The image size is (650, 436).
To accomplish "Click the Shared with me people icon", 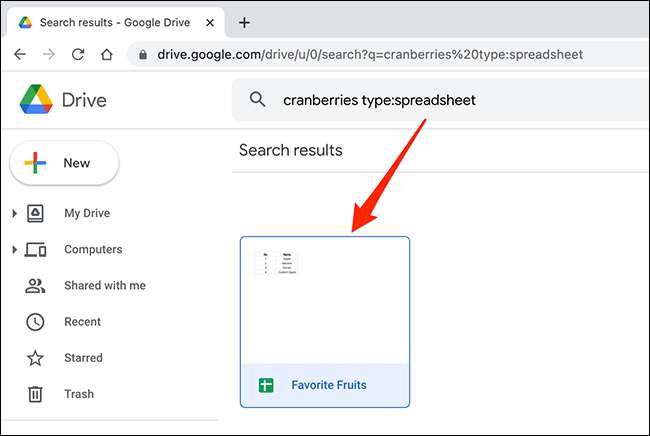I will tap(35, 286).
